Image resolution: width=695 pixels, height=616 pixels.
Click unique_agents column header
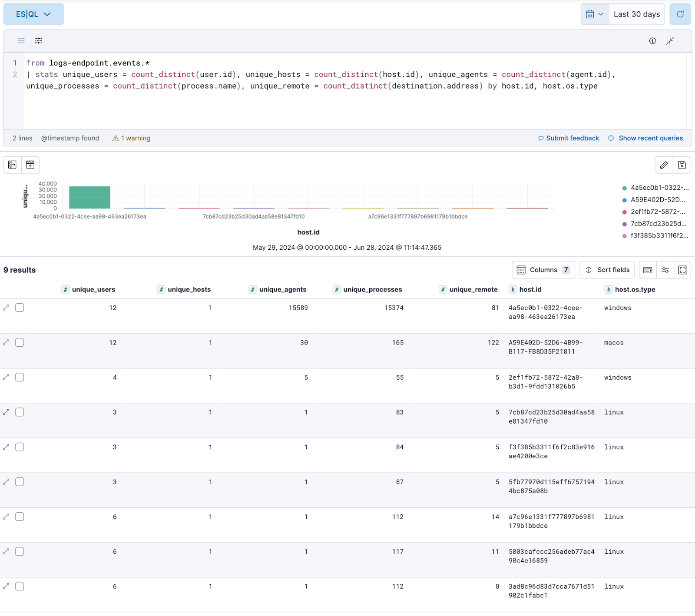click(x=283, y=290)
